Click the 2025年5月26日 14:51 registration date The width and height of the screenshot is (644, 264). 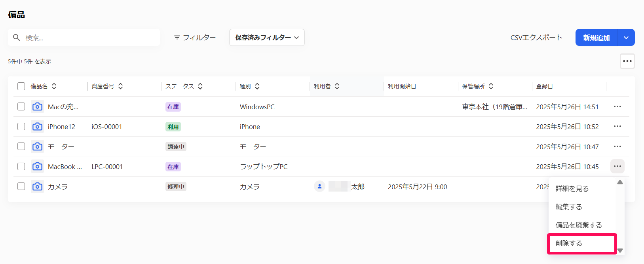click(x=567, y=107)
